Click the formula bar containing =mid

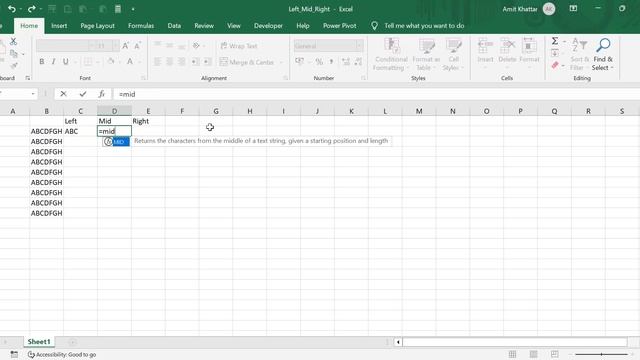point(376,94)
